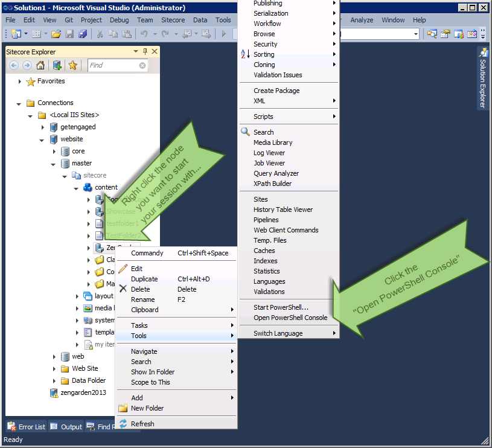Expand the getengaged site node
Viewport: 492px width, 448px height.
(43, 127)
